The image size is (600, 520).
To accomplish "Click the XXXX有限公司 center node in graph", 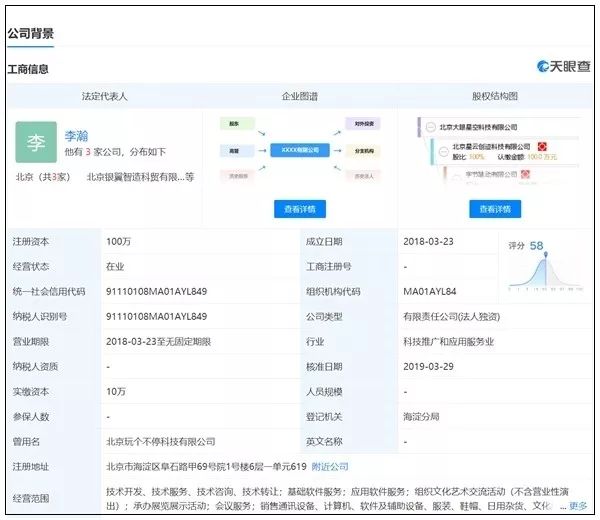I will 299,149.
